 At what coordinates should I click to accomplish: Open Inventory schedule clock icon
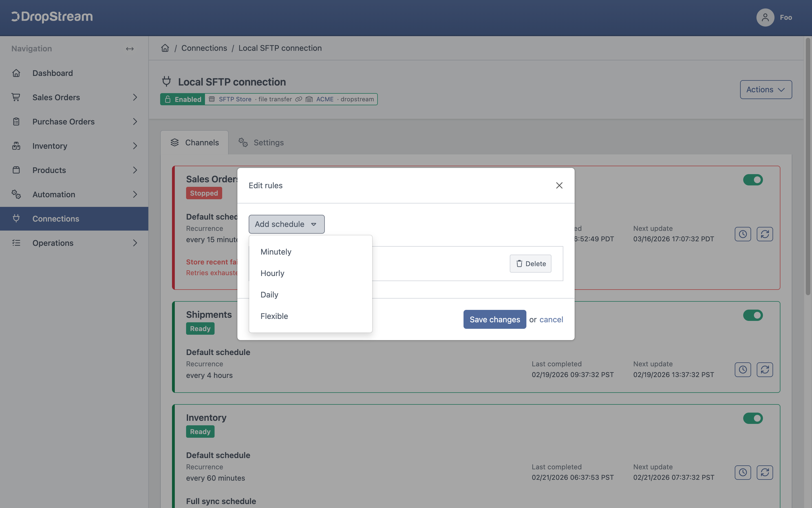743,472
